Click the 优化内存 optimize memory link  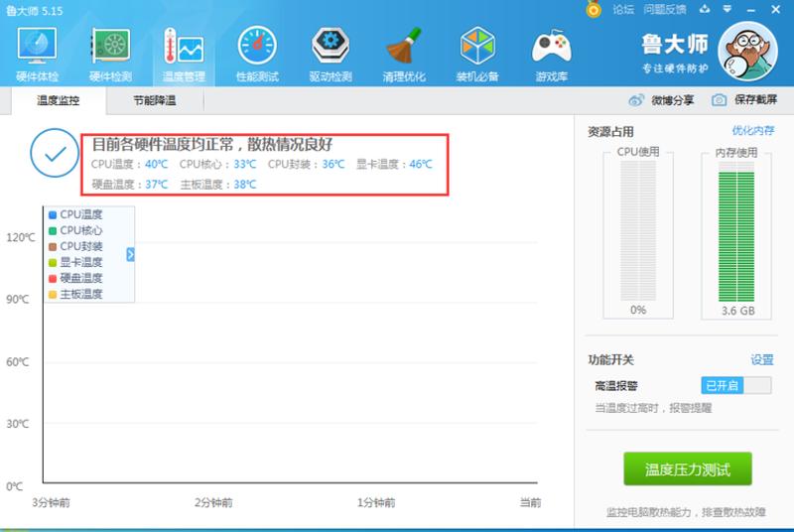753,131
